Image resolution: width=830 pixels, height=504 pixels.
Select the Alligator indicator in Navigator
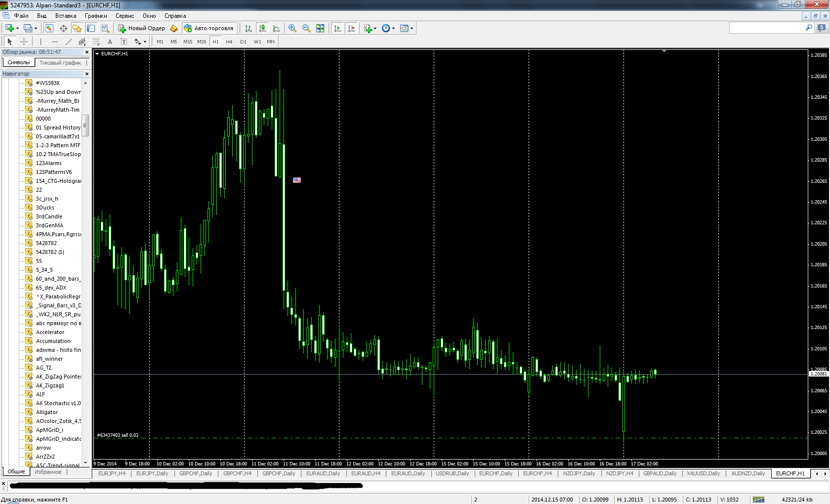pyautogui.click(x=46, y=412)
